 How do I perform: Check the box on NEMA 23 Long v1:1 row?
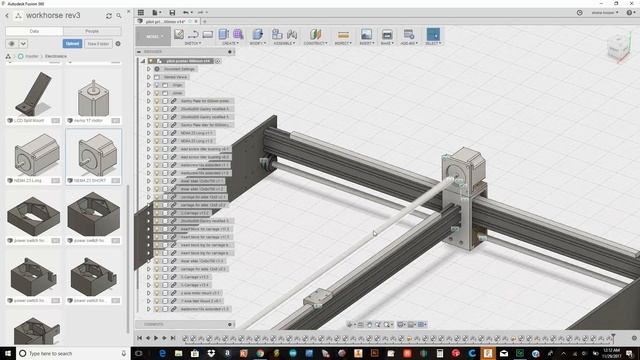[x=165, y=133]
